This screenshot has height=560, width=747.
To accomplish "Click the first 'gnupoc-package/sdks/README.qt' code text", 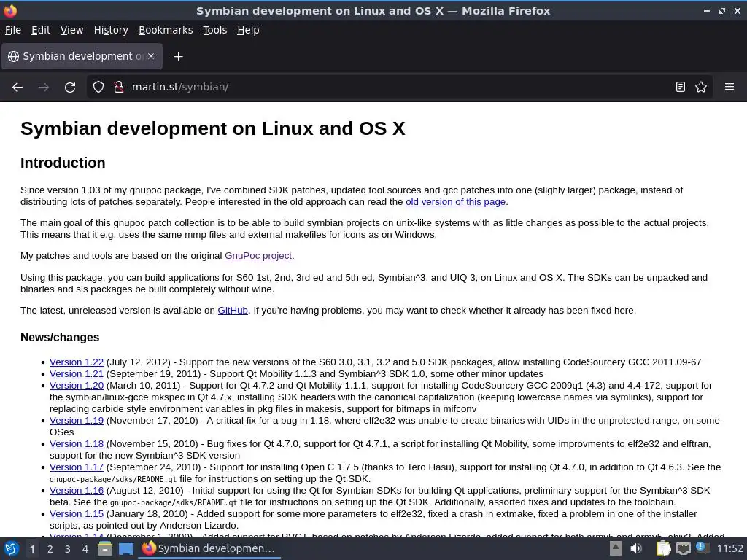I will tap(113, 479).
